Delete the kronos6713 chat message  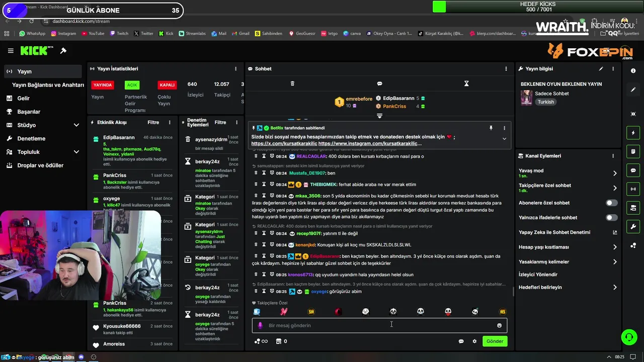(256, 275)
